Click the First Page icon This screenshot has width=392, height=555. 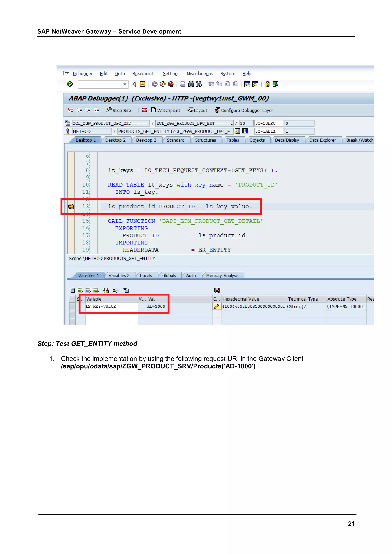pos(211,84)
